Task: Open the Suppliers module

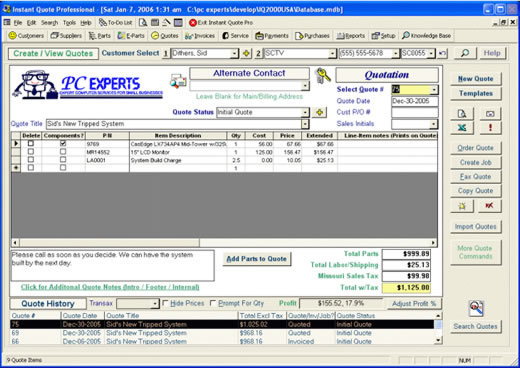Action: pos(66,36)
